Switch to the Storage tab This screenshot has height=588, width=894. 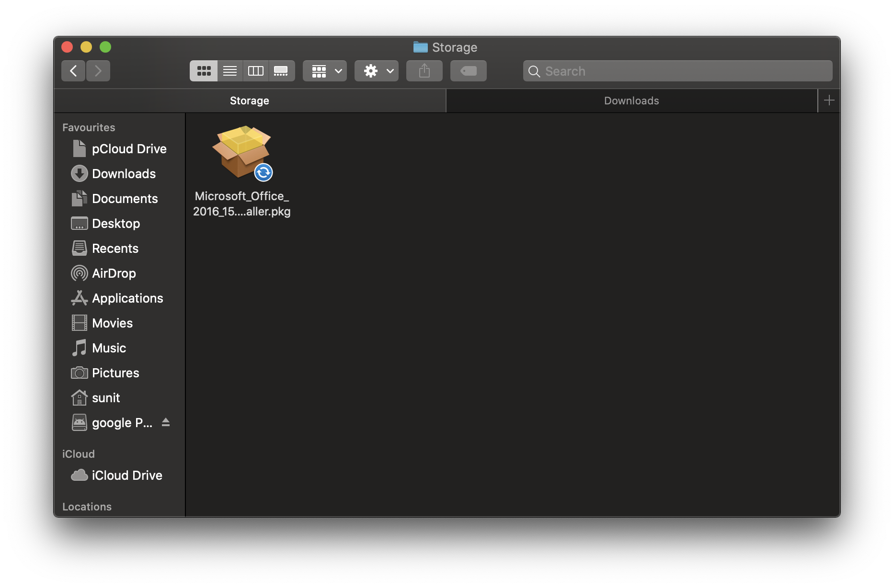click(x=249, y=101)
